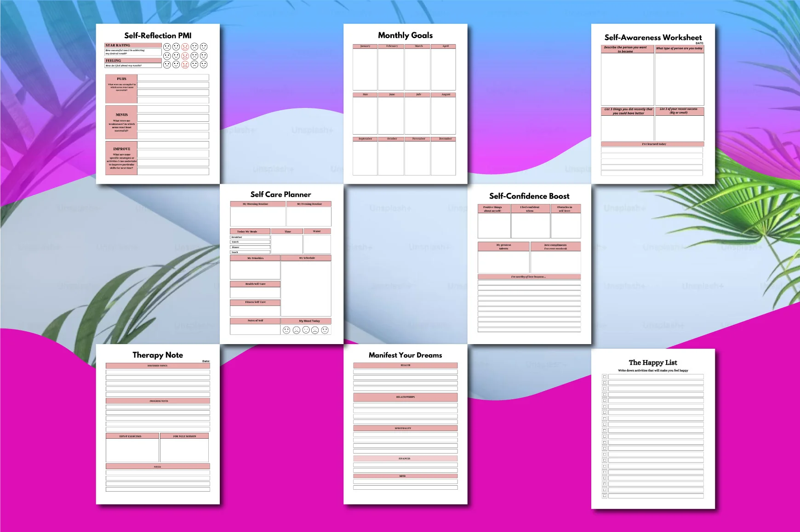Select the Self-Confidence Boost page
This screenshot has width=800, height=532.
coord(529,264)
